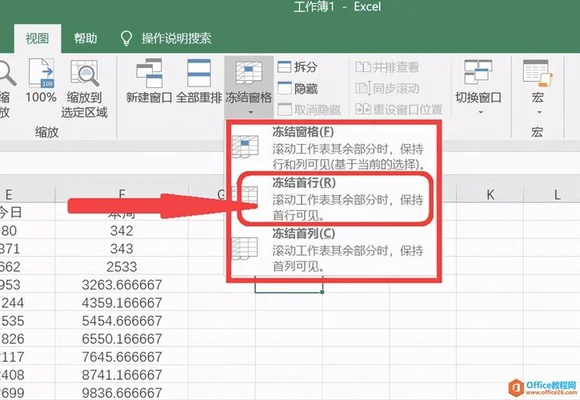The image size is (580, 400).
Task: Expand the 切换窗口 dropdown arrow
Action: point(480,112)
